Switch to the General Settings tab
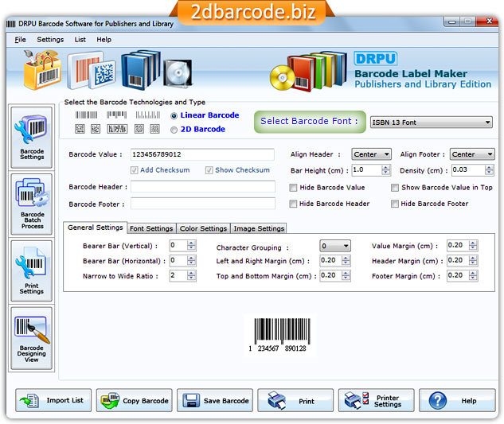The image size is (504, 424). tap(95, 228)
